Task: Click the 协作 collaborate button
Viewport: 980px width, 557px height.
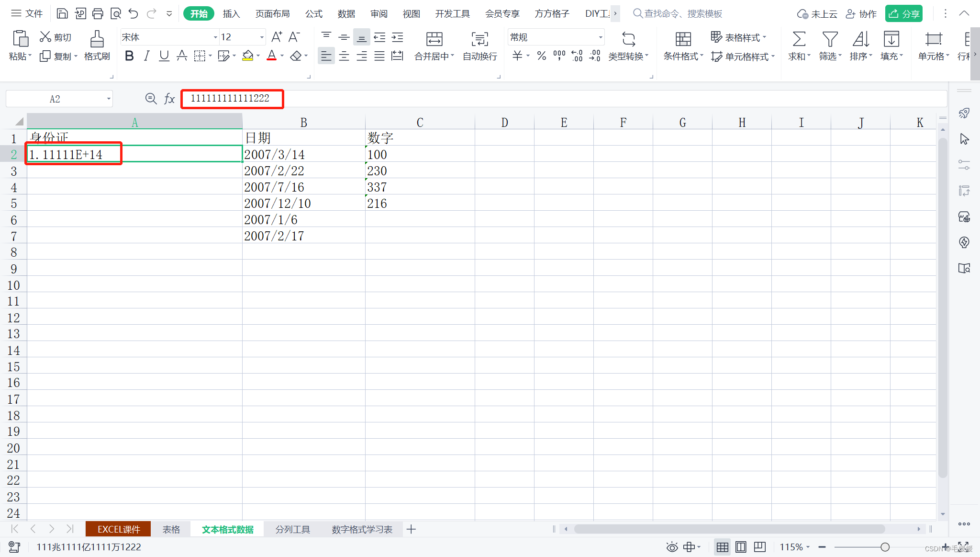Action: (x=861, y=13)
